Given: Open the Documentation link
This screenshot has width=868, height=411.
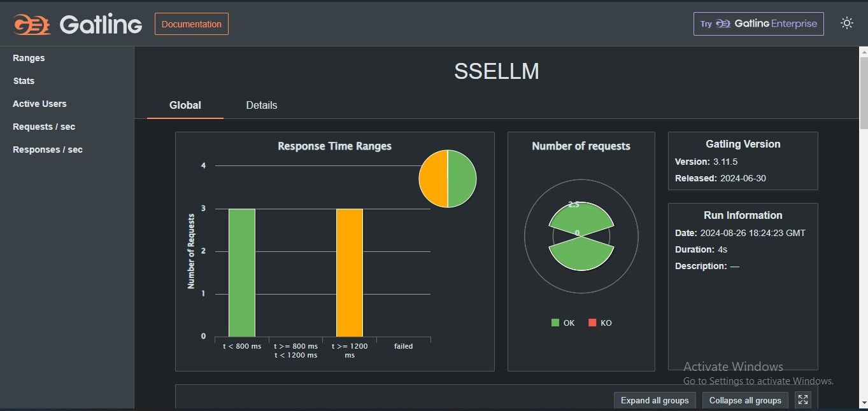Looking at the screenshot, I should click(x=192, y=24).
